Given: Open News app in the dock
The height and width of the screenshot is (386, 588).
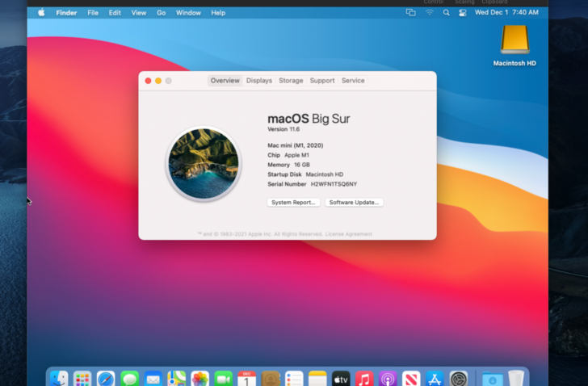Looking at the screenshot, I should (x=411, y=379).
